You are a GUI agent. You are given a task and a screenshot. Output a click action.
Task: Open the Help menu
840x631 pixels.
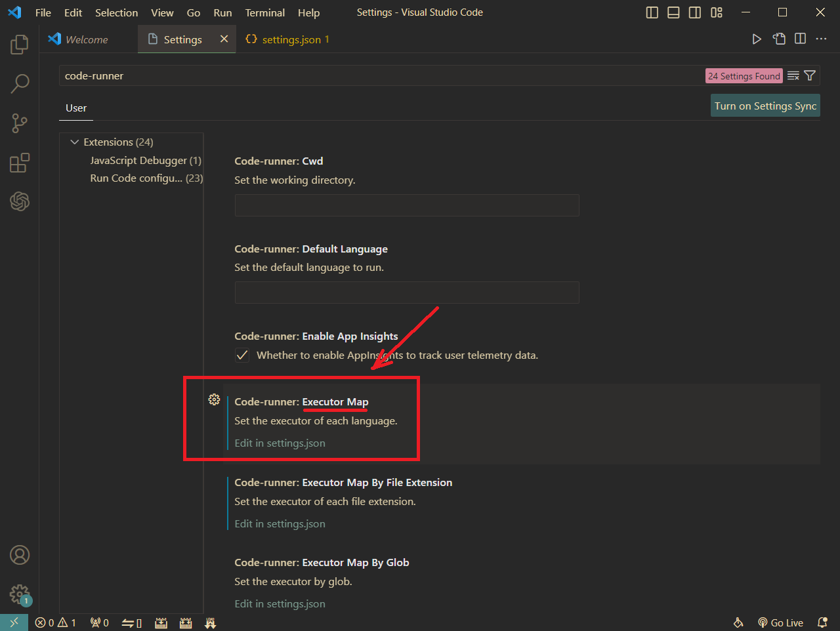[308, 12]
